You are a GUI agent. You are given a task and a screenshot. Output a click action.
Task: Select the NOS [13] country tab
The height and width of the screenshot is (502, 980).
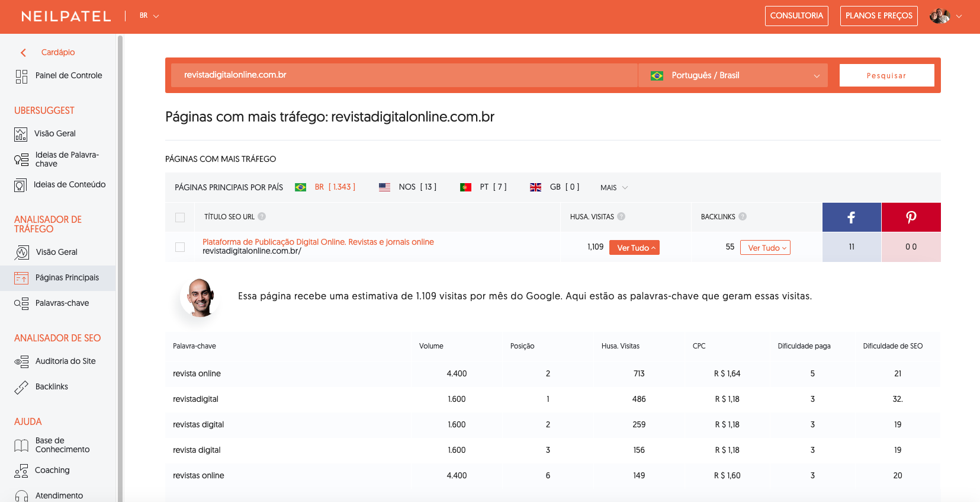coord(407,187)
